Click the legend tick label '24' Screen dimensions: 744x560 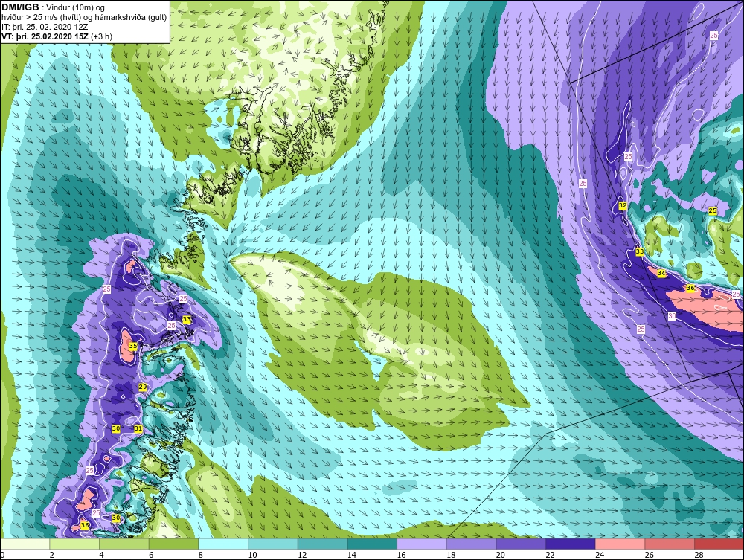pyautogui.click(x=600, y=555)
